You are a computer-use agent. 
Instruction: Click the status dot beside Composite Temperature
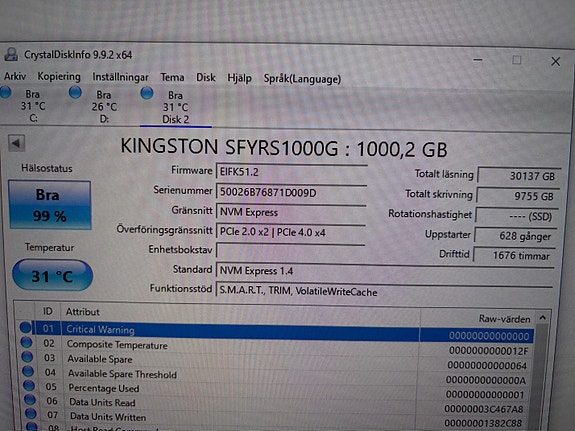pyautogui.click(x=26, y=342)
